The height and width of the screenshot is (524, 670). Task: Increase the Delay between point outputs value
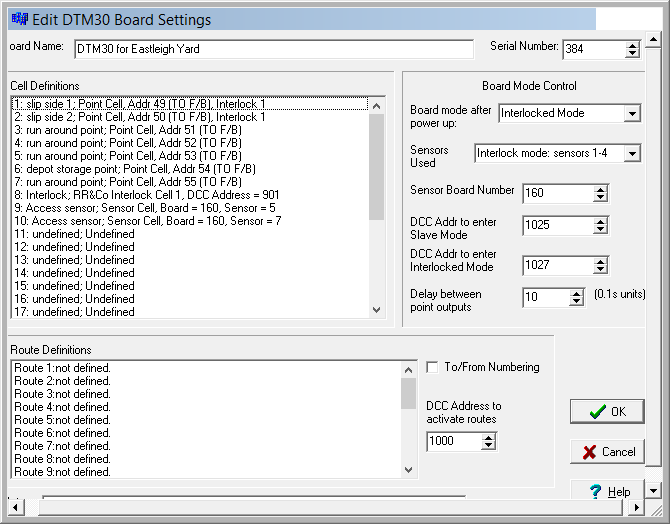[x=575, y=293]
